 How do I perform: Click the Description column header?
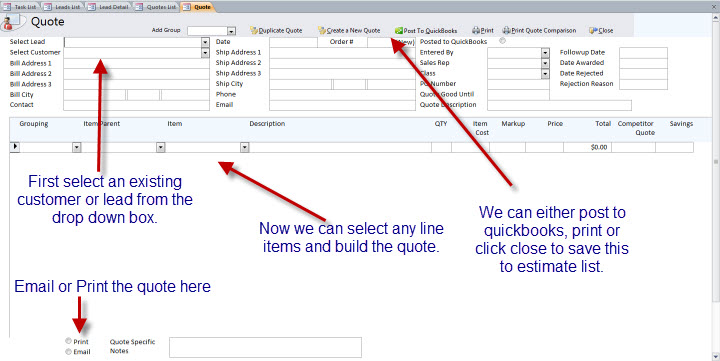tap(267, 124)
